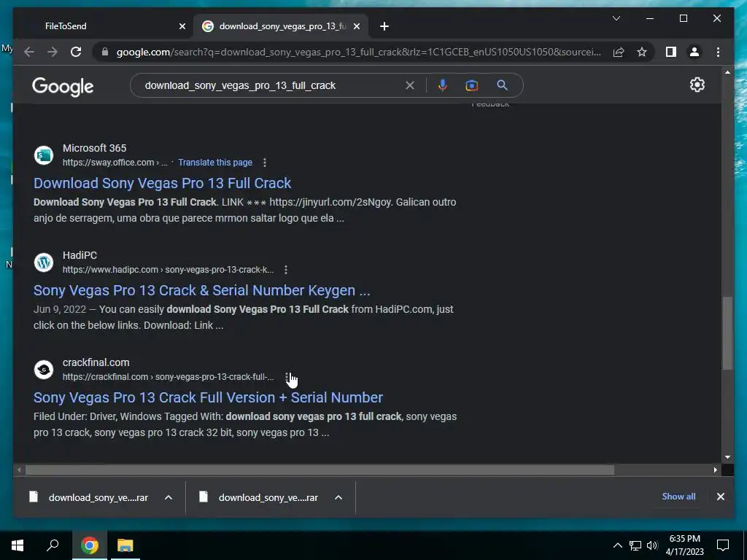
Task: Click 'Translate this page' link
Action: tap(215, 163)
